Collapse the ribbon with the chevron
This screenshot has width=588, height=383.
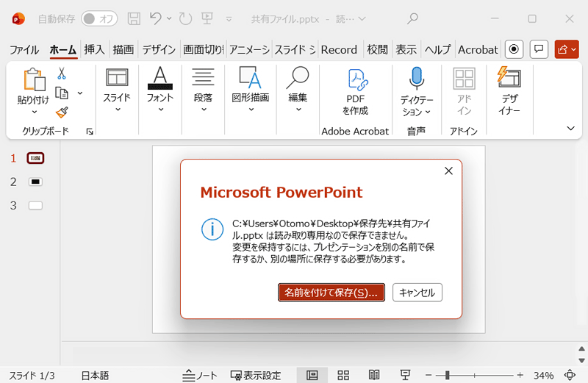pyautogui.click(x=571, y=129)
